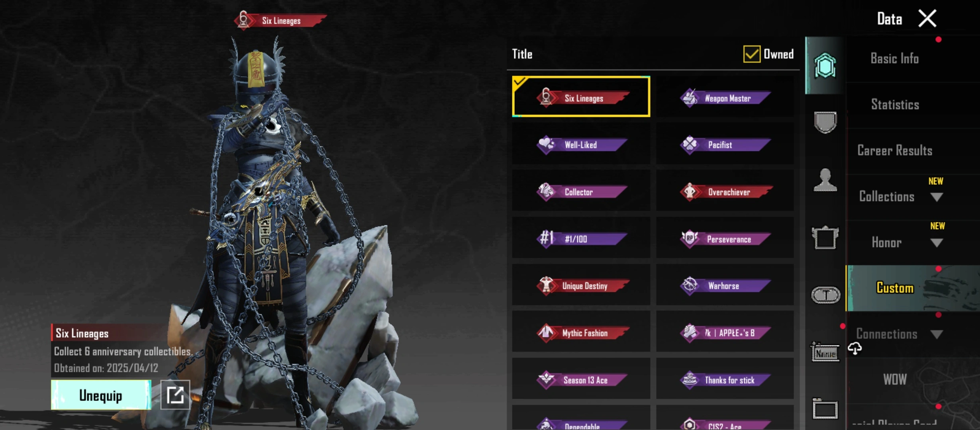Select the Name tag icon
This screenshot has width=980, height=430.
[825, 352]
